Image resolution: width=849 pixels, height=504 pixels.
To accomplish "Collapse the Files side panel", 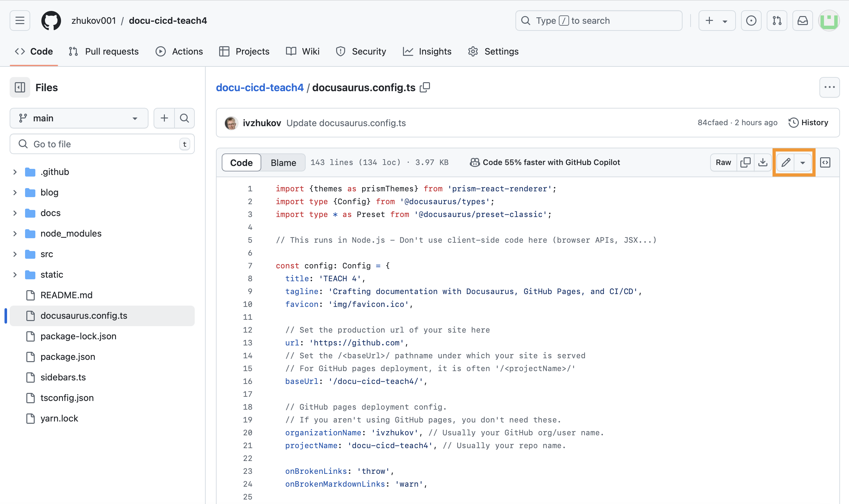I will (x=20, y=88).
